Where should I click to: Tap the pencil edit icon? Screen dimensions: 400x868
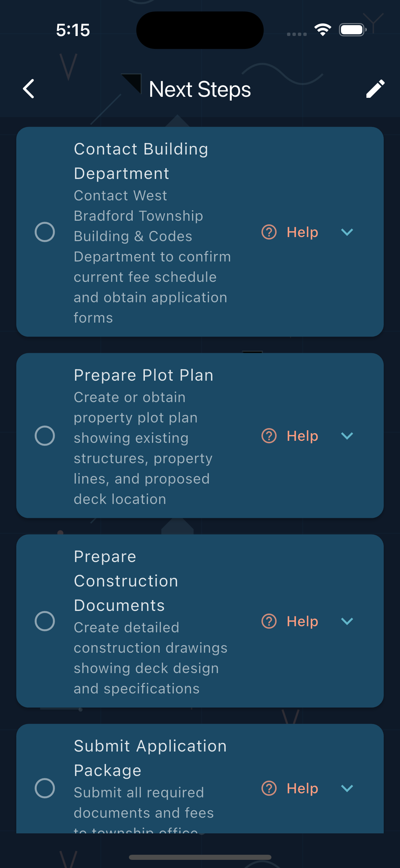pyautogui.click(x=375, y=89)
